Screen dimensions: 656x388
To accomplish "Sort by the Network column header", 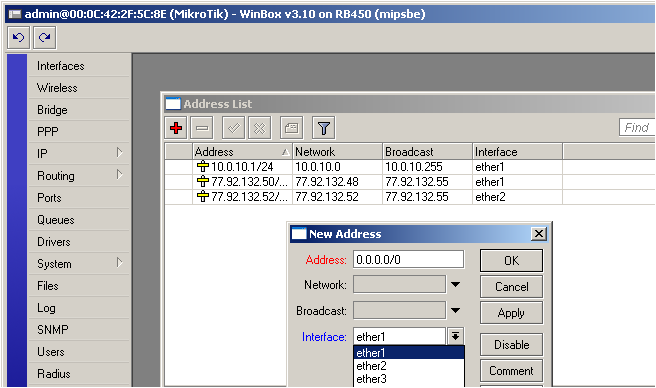I will pyautogui.click(x=337, y=152).
